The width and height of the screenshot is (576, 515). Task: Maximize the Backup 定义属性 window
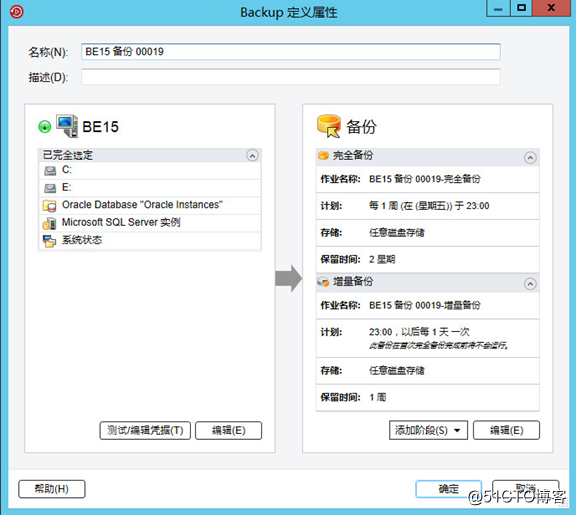point(521,8)
